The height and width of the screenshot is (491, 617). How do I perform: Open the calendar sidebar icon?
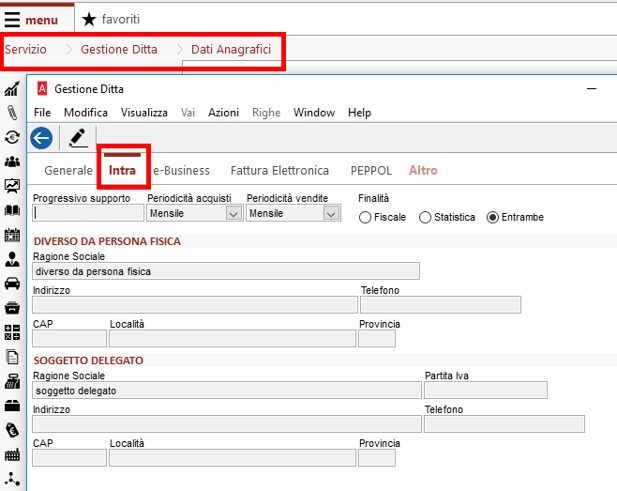12,234
